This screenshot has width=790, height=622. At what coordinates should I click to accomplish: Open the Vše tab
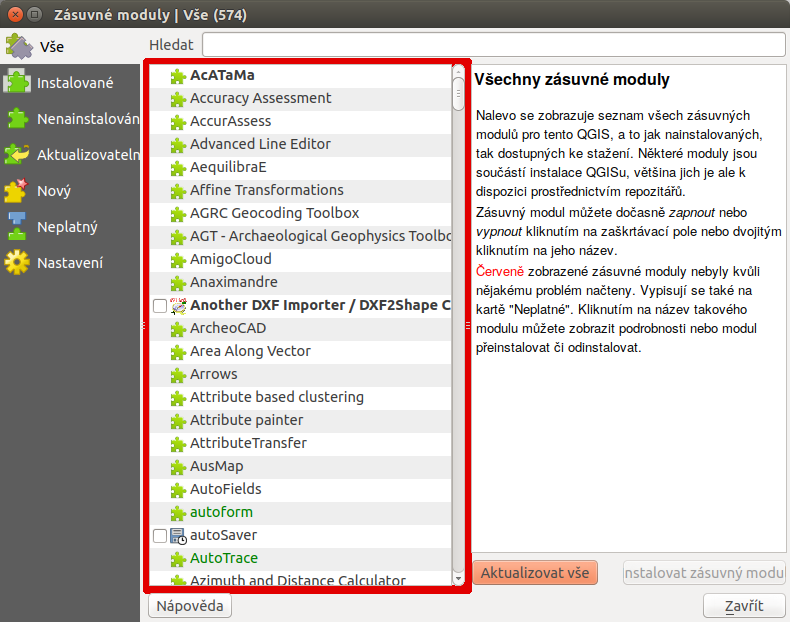(70, 46)
